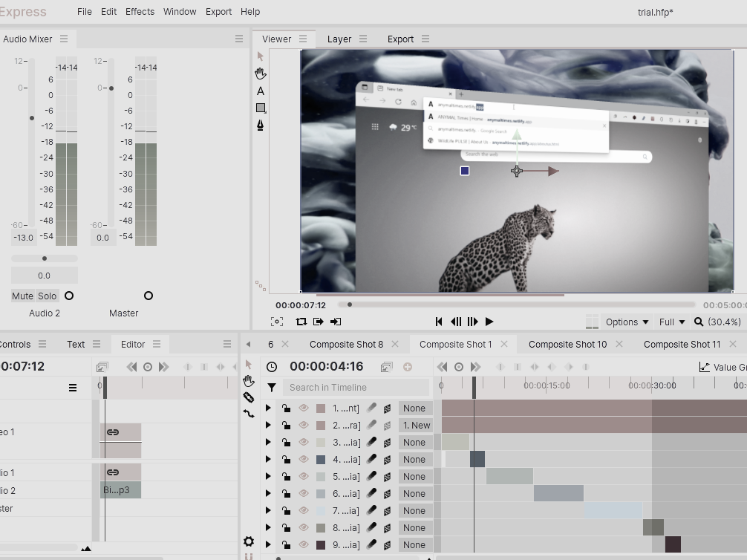747x560 pixels.
Task: Switch to the Composite Shot 10 tab
Action: tap(567, 344)
